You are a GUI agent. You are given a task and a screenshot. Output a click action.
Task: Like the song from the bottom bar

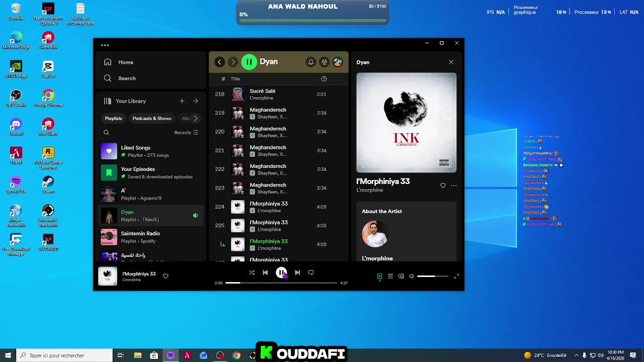[x=166, y=276]
